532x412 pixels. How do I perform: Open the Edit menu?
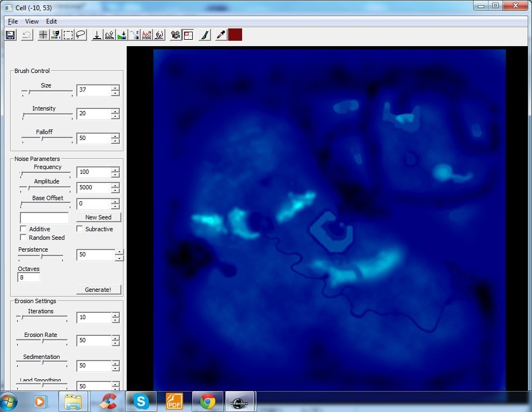tap(51, 21)
